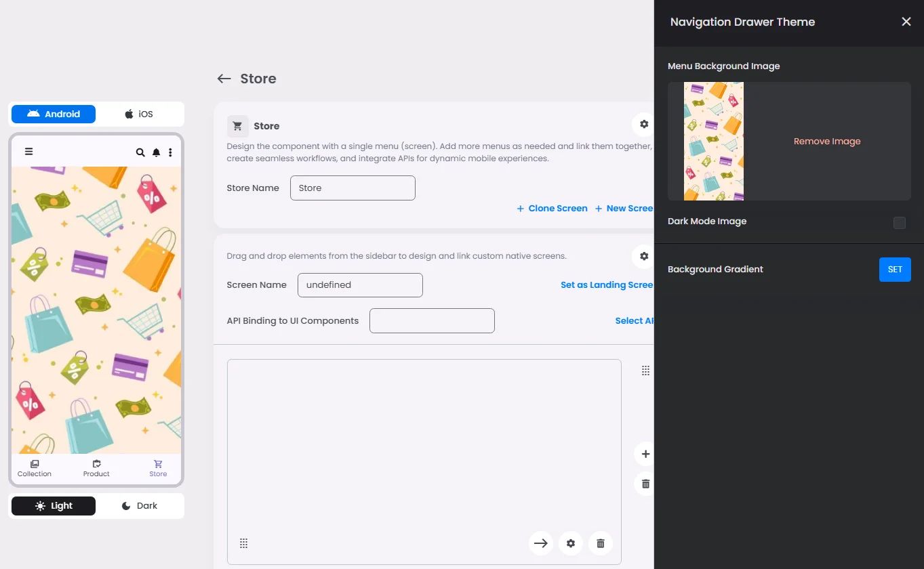This screenshot has width=924, height=569.
Task: Open the three-dot overflow menu in preview
Action: [170, 152]
